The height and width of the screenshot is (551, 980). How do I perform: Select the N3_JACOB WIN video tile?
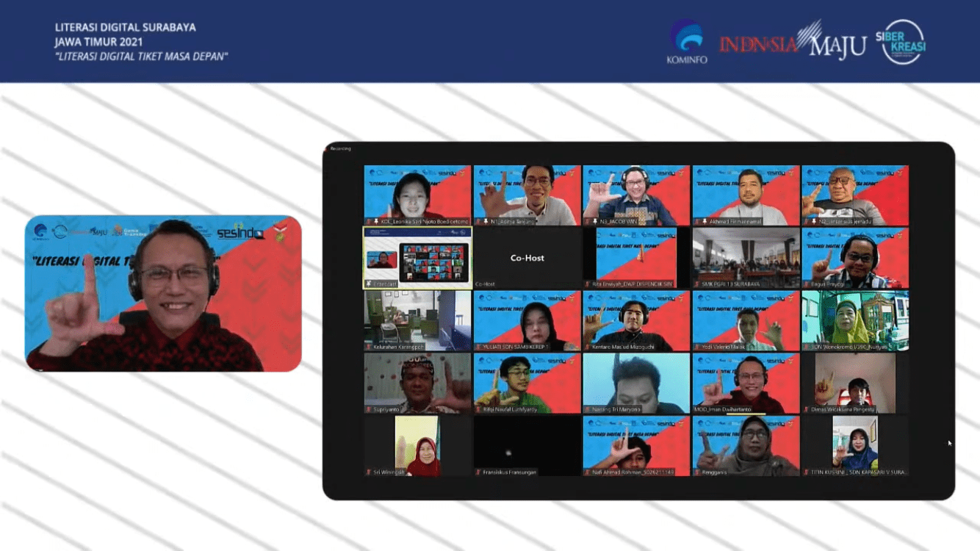tap(636, 195)
